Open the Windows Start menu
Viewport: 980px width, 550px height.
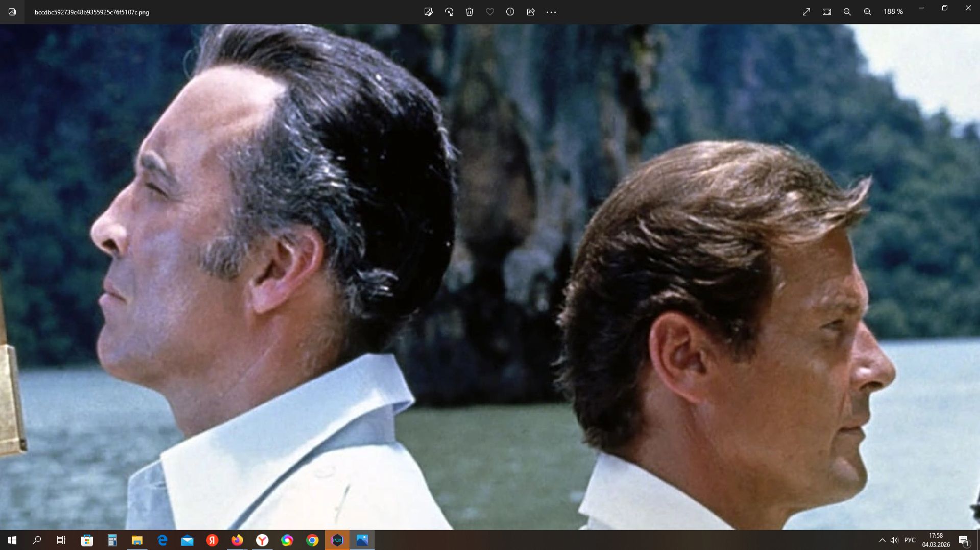(12, 540)
